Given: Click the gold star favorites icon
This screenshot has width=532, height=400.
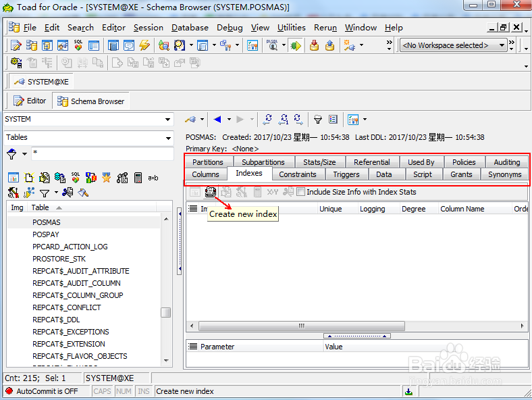Looking at the screenshot, I should (x=106, y=178).
